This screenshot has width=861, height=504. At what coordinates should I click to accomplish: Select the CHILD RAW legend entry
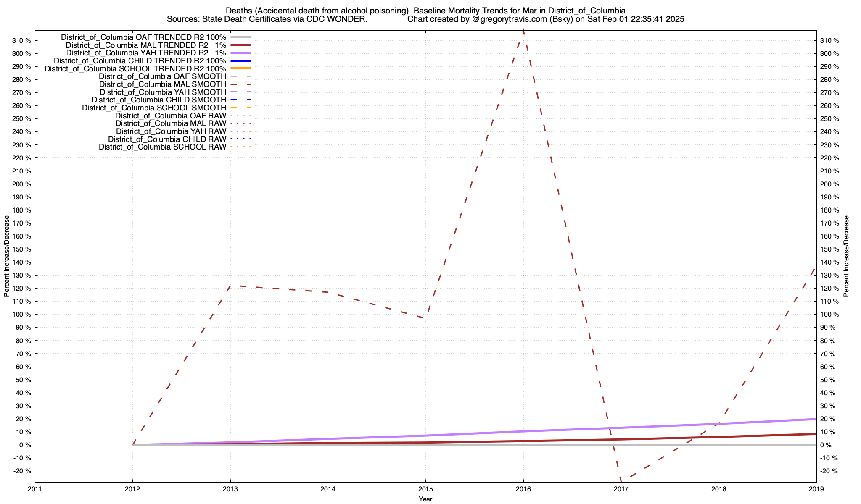pyautogui.click(x=167, y=139)
